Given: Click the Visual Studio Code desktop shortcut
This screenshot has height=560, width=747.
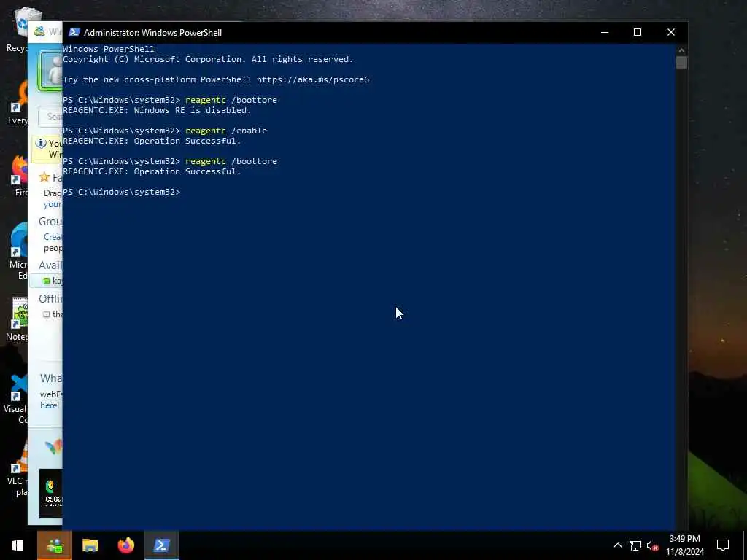Looking at the screenshot, I should 18,399.
